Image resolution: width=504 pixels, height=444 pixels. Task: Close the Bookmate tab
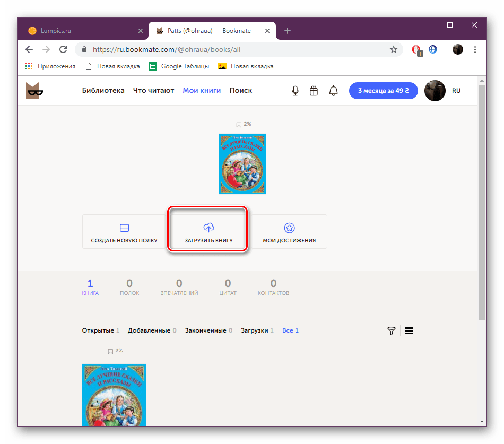coord(267,31)
